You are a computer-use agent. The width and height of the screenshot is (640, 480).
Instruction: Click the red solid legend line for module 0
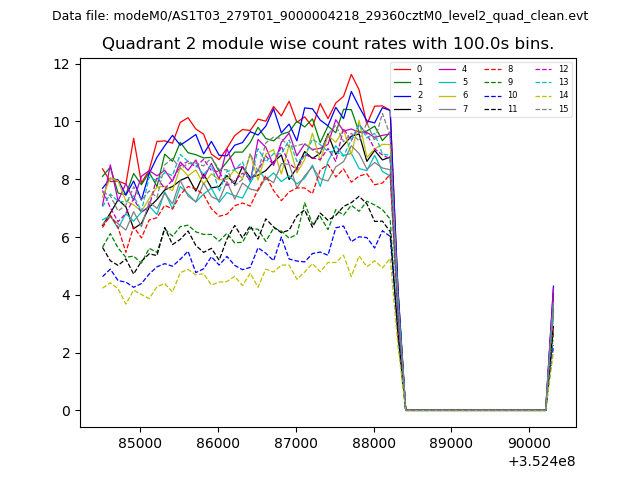point(404,69)
